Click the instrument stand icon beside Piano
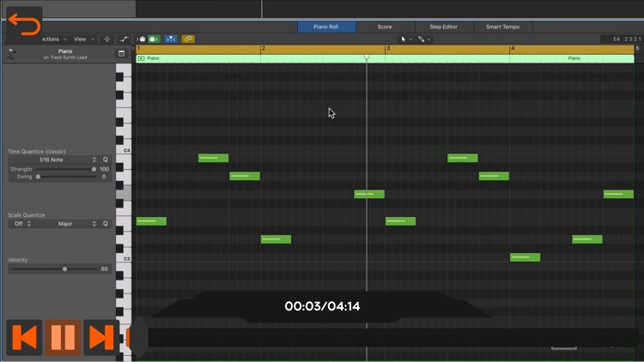Viewport: 644px width, 362px height. (x=11, y=54)
